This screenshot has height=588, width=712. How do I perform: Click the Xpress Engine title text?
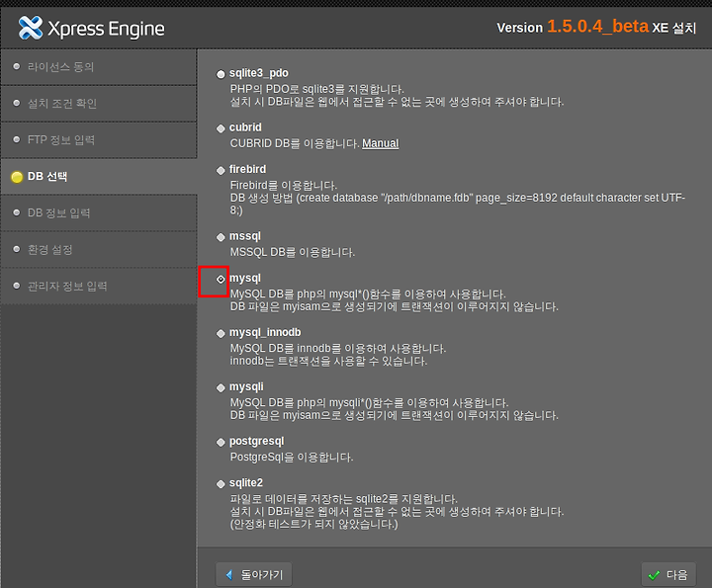point(106,29)
